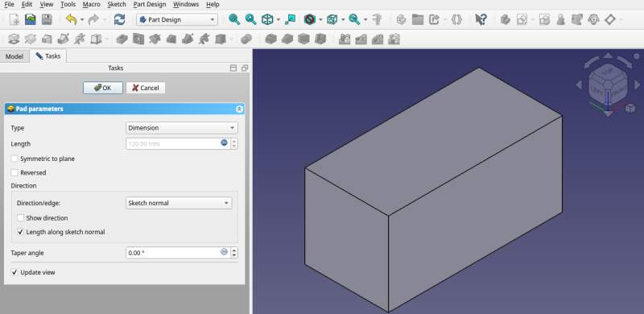
Task: Click the navigation cube left arrow
Action: 579,85
